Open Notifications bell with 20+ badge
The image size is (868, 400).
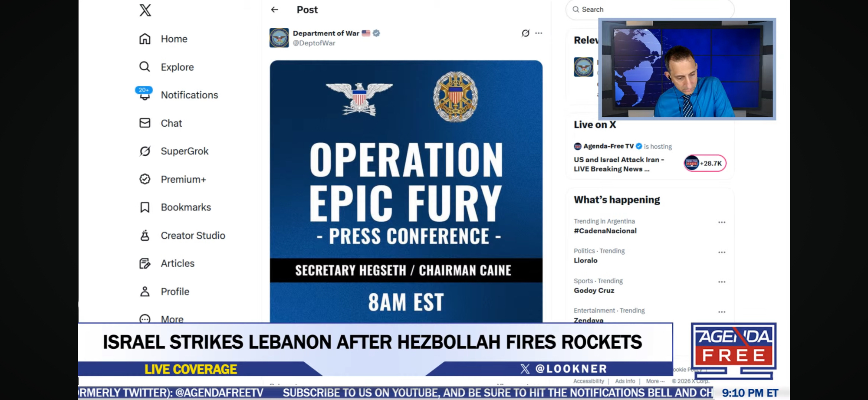coord(144,94)
